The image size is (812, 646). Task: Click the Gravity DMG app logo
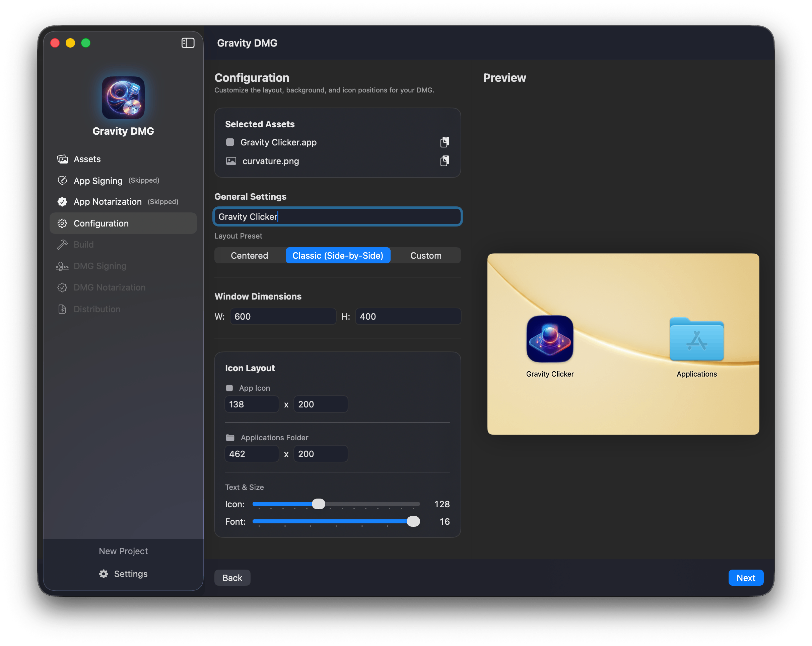tap(123, 98)
